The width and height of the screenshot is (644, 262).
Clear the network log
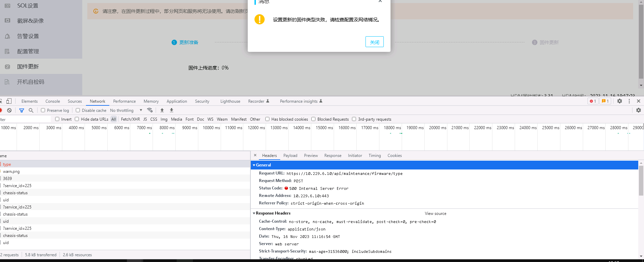9,110
